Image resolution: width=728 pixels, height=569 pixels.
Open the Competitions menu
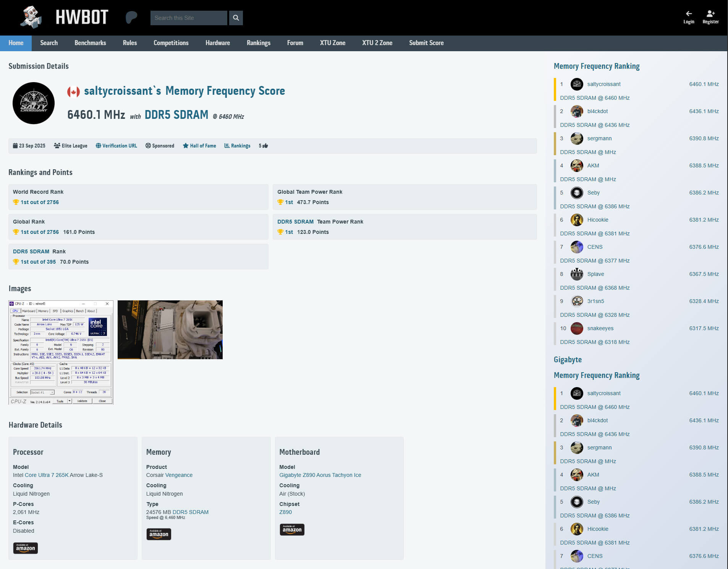point(171,43)
